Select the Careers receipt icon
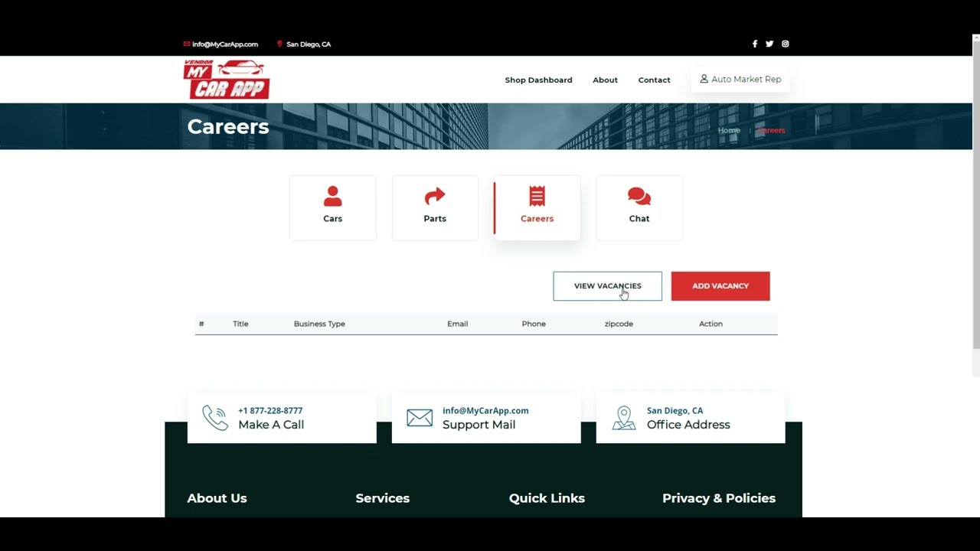The width and height of the screenshot is (980, 551). point(537,196)
